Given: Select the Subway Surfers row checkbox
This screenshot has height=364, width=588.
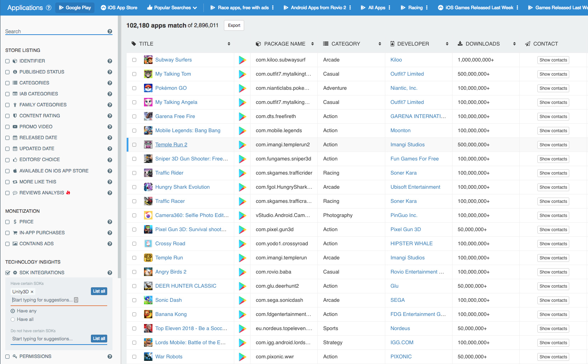Looking at the screenshot, I should pyautogui.click(x=134, y=60).
